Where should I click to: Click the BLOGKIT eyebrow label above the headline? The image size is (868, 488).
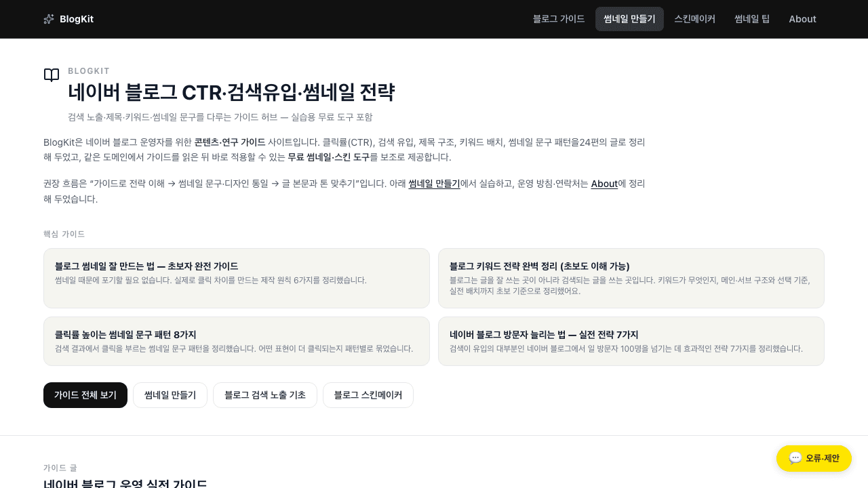pos(89,70)
